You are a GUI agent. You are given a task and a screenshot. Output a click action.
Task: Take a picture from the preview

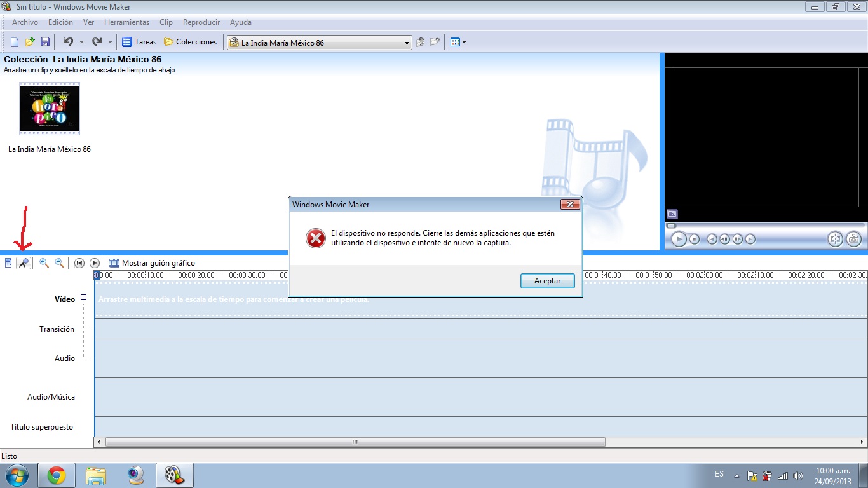854,239
